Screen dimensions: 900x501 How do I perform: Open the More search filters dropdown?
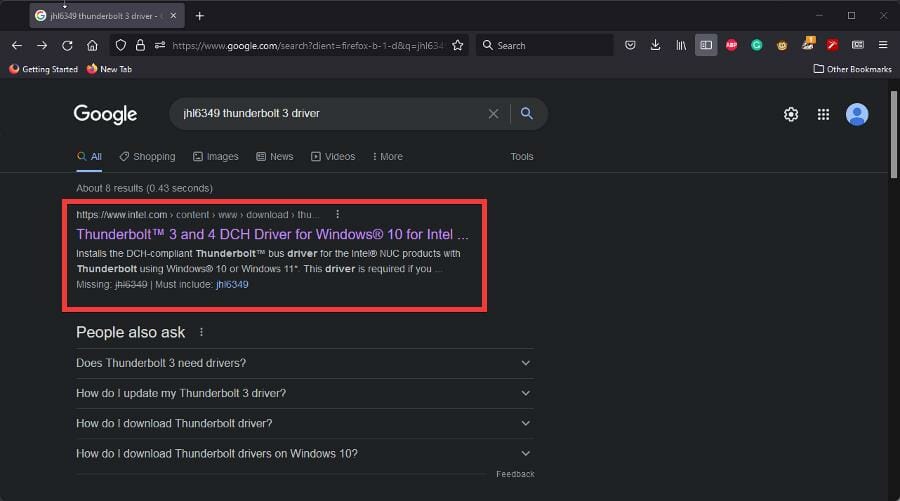pyautogui.click(x=387, y=157)
